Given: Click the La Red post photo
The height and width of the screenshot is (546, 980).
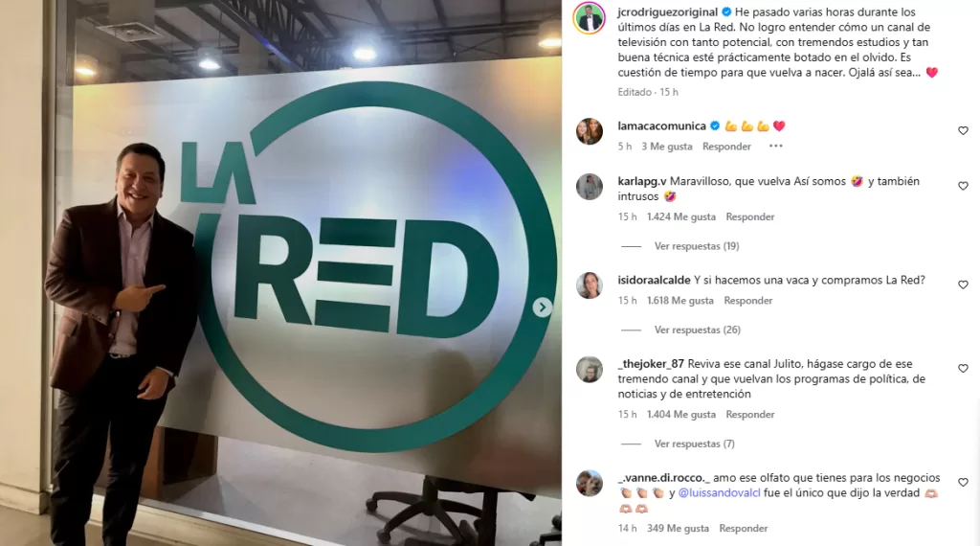Looking at the screenshot, I should (280, 273).
